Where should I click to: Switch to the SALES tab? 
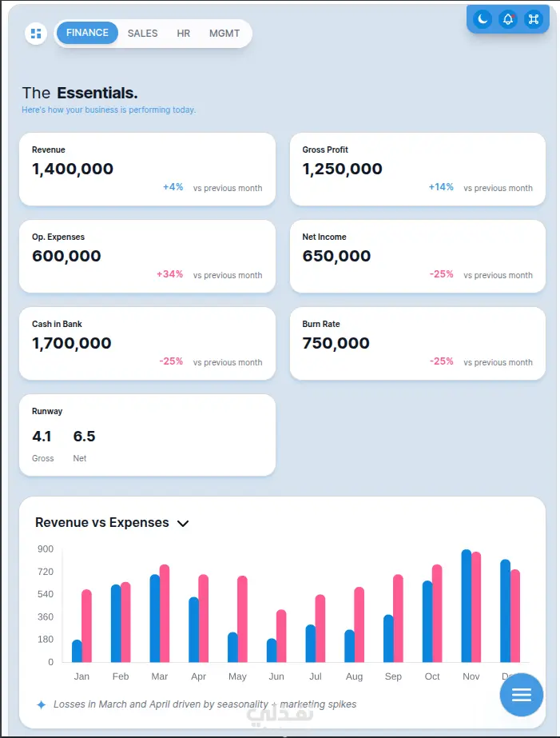click(142, 34)
